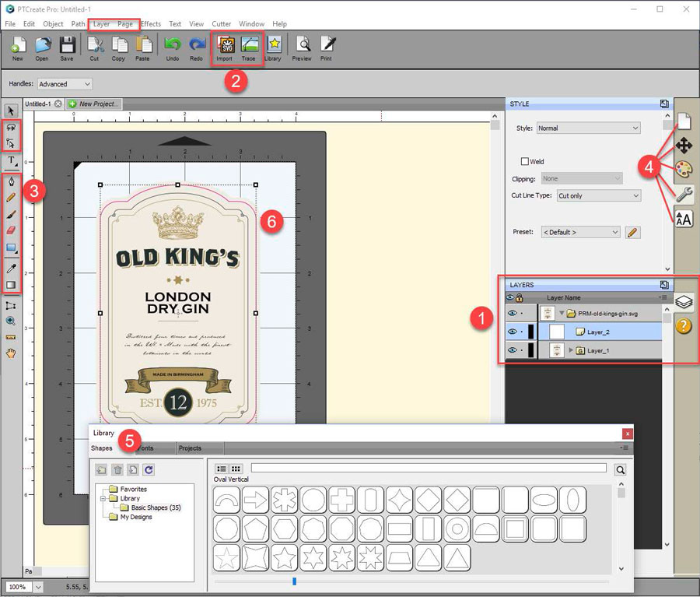Toggle visibility of Layer_2

point(512,332)
